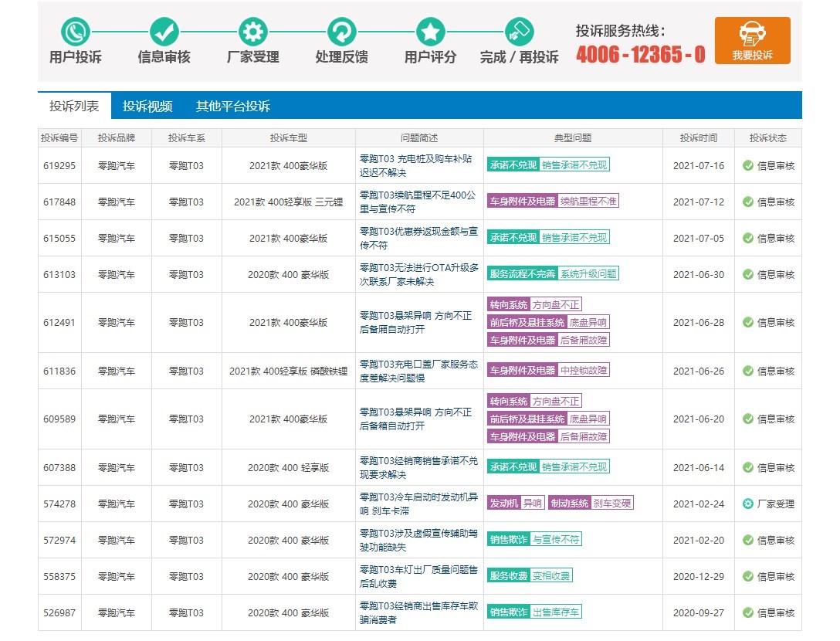Image resolution: width=840 pixels, height=641 pixels.
Task: Click complaint number 526987
Action: coord(59,612)
